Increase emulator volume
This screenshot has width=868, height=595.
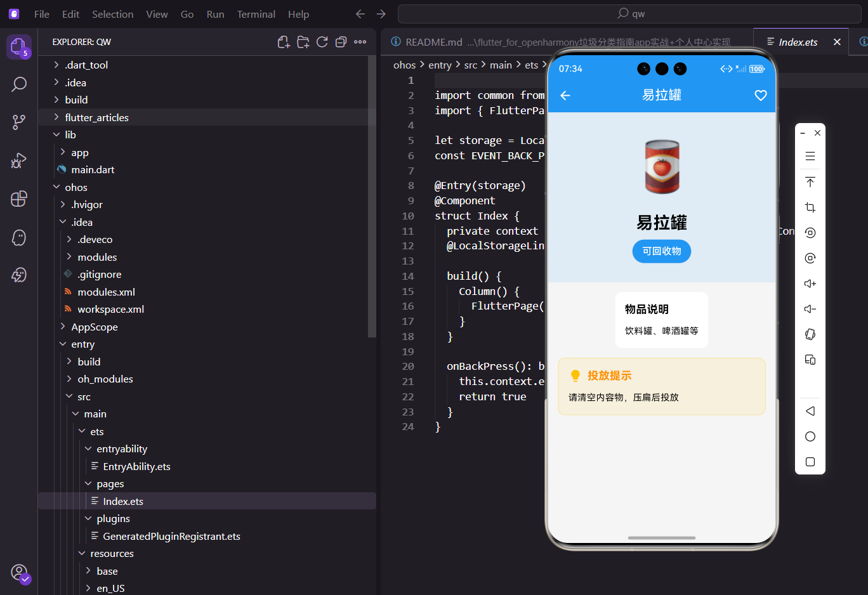point(810,284)
